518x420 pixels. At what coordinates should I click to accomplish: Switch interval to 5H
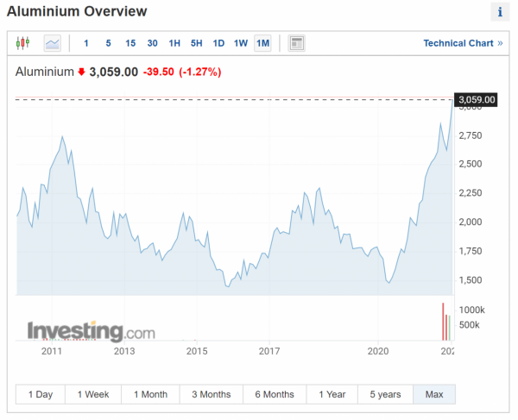pyautogui.click(x=197, y=43)
